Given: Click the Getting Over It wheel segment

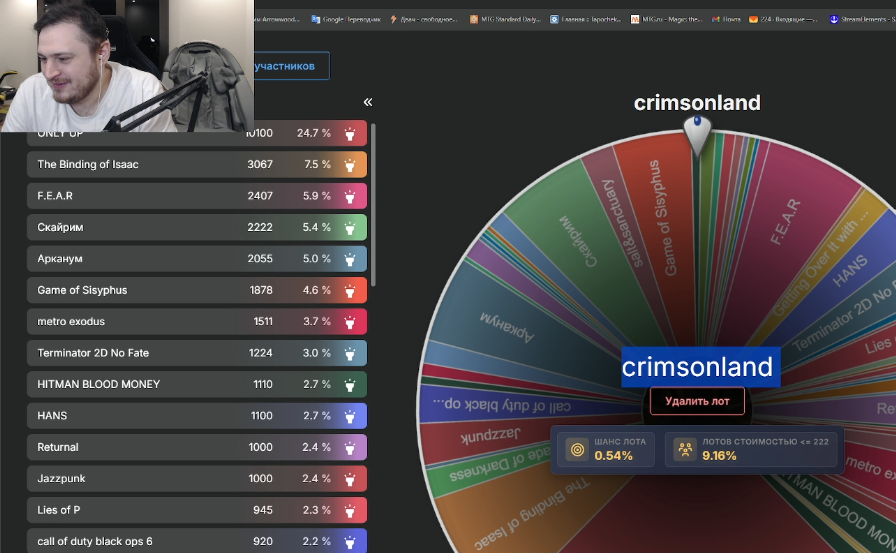Looking at the screenshot, I should pos(821,264).
